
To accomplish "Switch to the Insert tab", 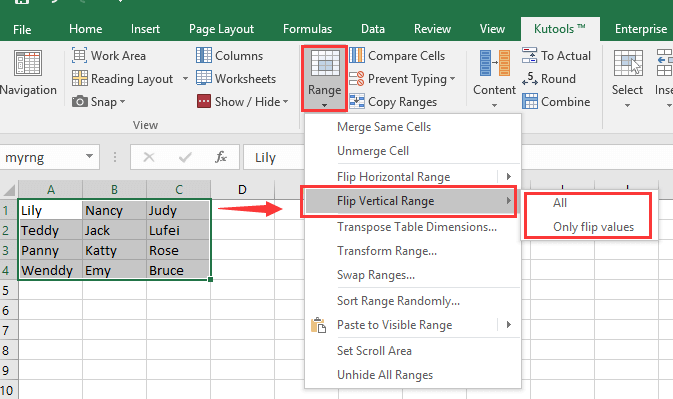I will [x=145, y=29].
